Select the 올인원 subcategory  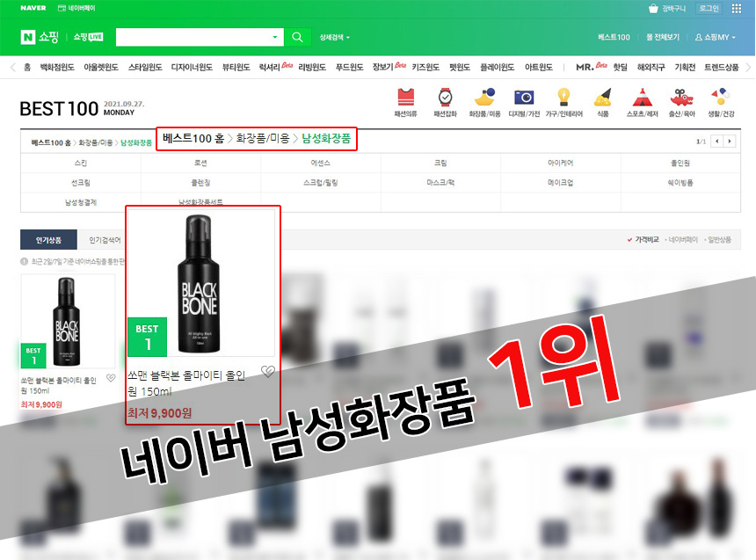[x=680, y=163]
